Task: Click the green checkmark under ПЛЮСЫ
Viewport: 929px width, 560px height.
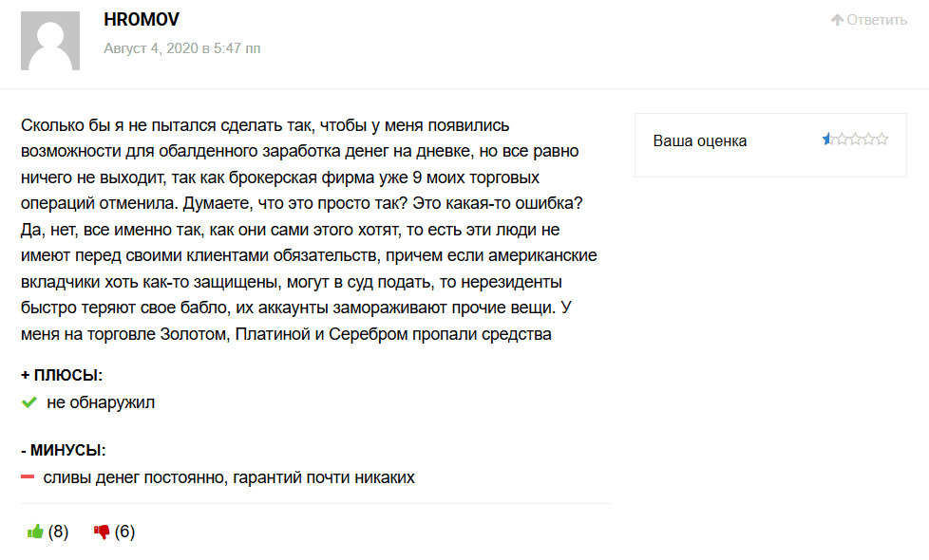Action: (x=28, y=402)
